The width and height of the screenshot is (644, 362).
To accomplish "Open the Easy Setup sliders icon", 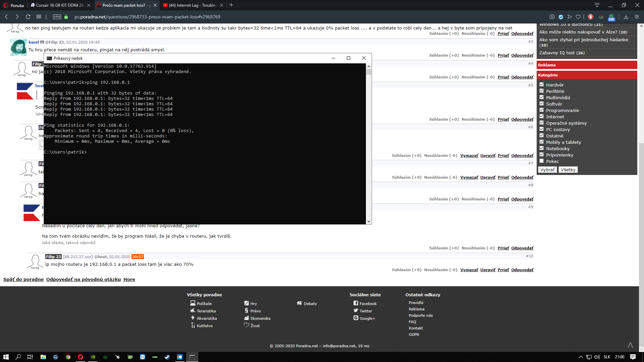I will click(637, 17).
